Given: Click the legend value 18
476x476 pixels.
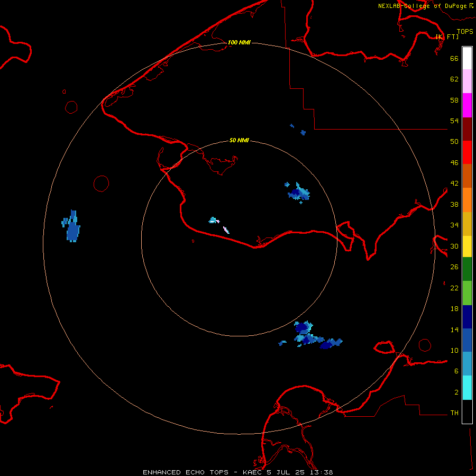Looking at the screenshot, I should 454,309.
